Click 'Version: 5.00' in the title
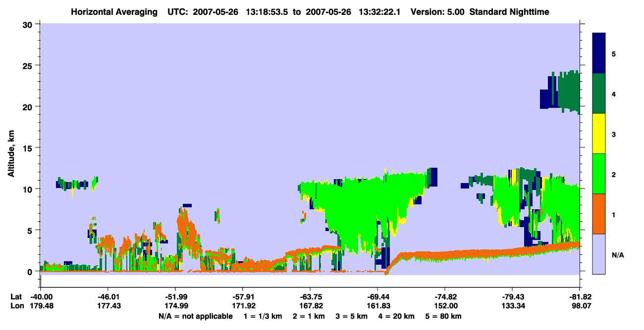644x330 pixels. 437,12
